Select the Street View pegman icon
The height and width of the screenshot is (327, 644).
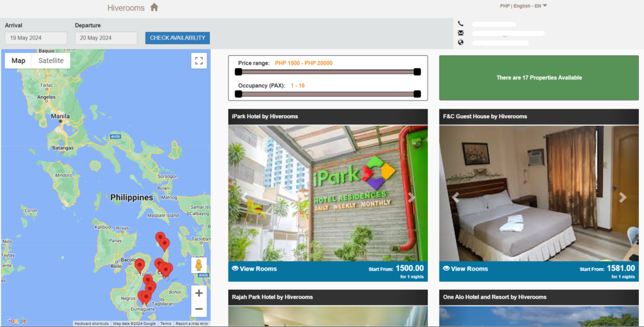[x=199, y=265]
